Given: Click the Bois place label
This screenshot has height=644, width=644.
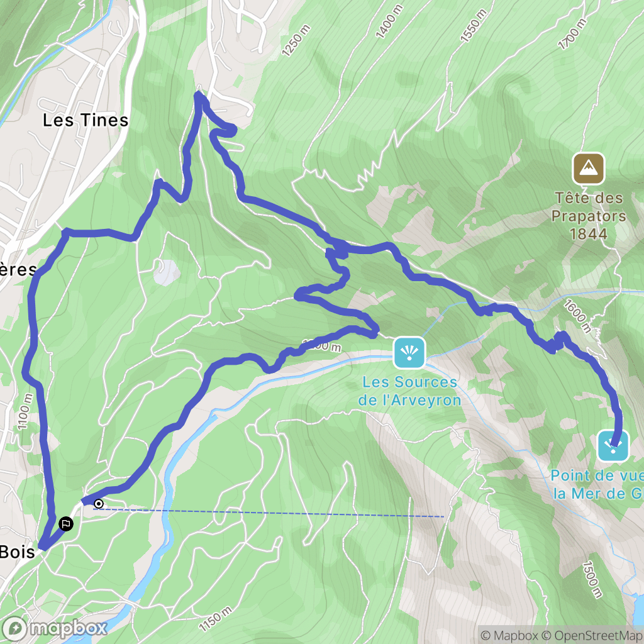Looking at the screenshot, I should point(17,552).
